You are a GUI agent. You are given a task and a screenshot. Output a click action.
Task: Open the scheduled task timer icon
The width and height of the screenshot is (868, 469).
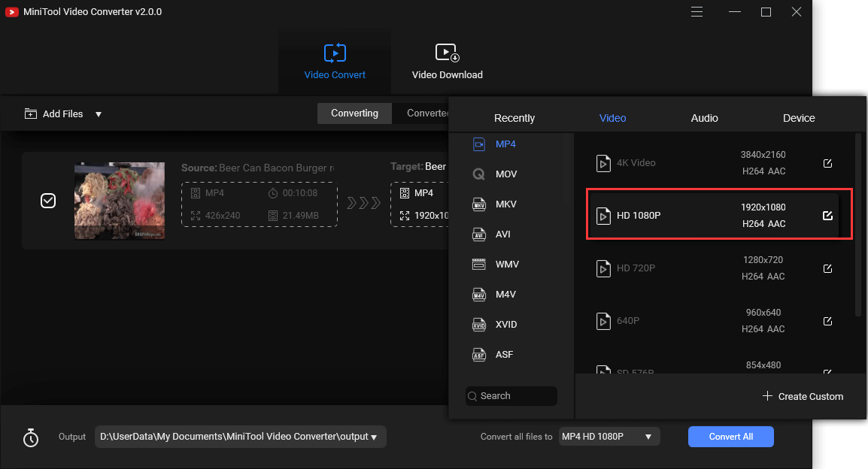30,437
